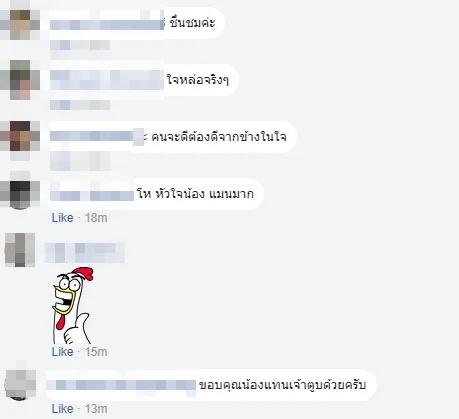
Task: Click blurred name before 'โห หัวใจน้อง แมนมาก'
Action: point(92,193)
